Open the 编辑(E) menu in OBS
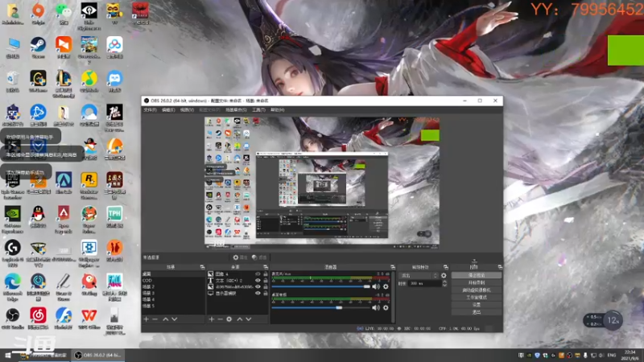This screenshot has width=644, height=362. tap(168, 110)
